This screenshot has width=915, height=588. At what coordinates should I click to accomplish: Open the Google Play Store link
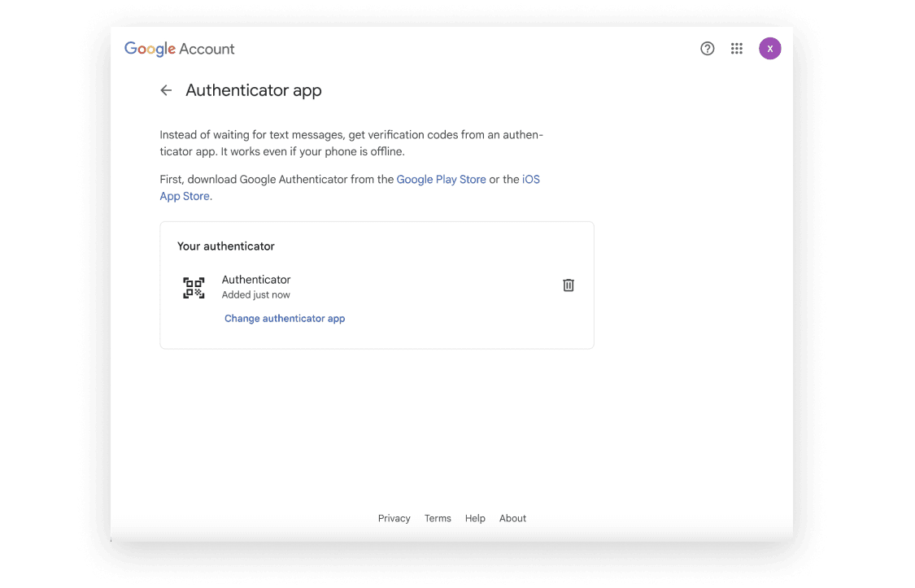pos(441,180)
